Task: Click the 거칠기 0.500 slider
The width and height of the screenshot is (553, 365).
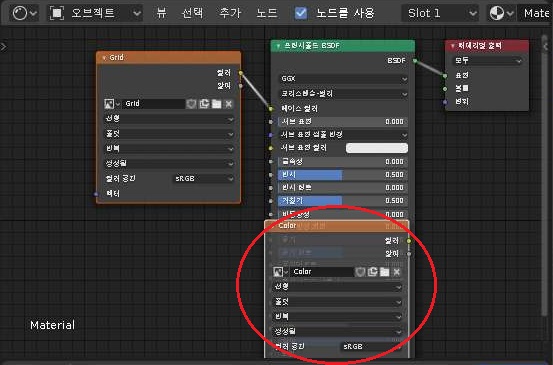Action: [x=343, y=201]
